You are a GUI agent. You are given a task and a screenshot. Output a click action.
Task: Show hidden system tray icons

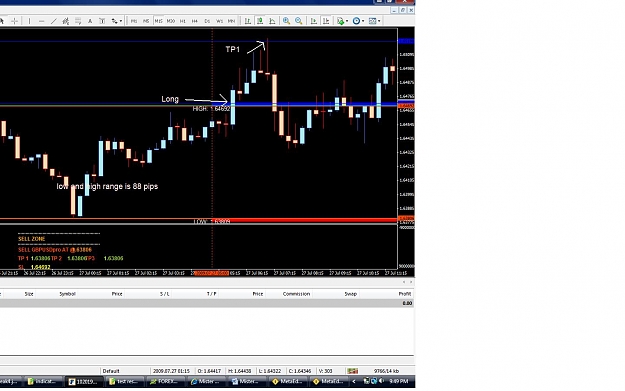pos(354,381)
